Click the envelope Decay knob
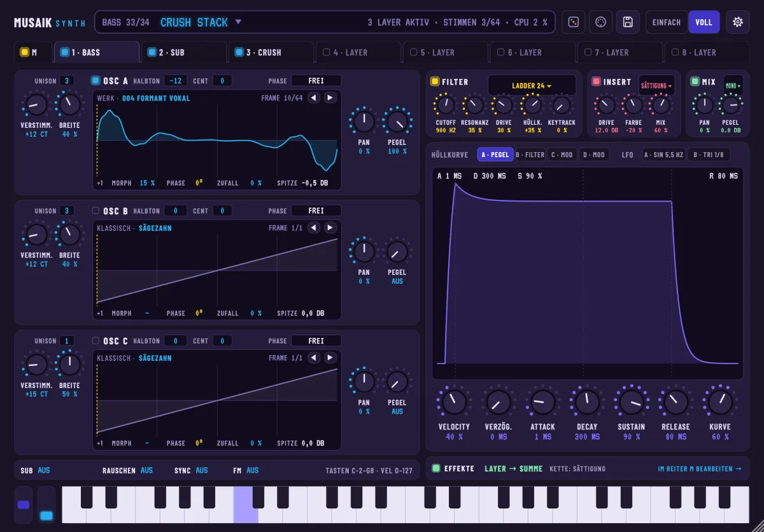 tap(587, 402)
